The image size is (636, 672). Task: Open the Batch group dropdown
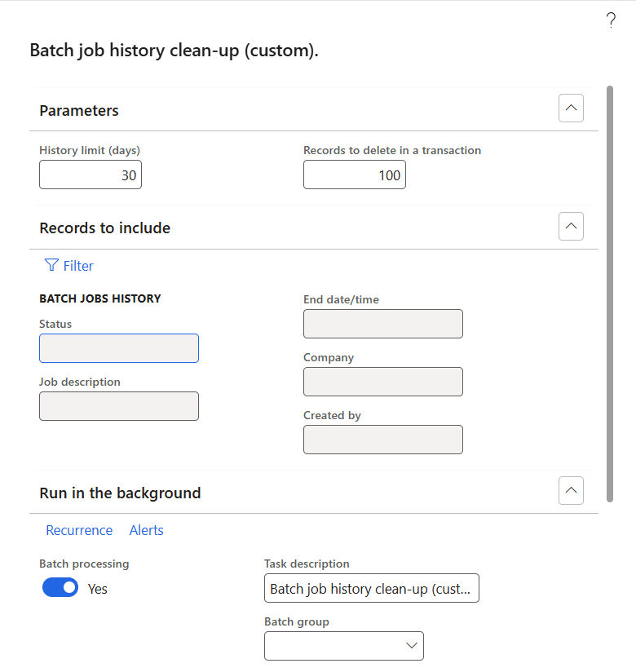[411, 646]
